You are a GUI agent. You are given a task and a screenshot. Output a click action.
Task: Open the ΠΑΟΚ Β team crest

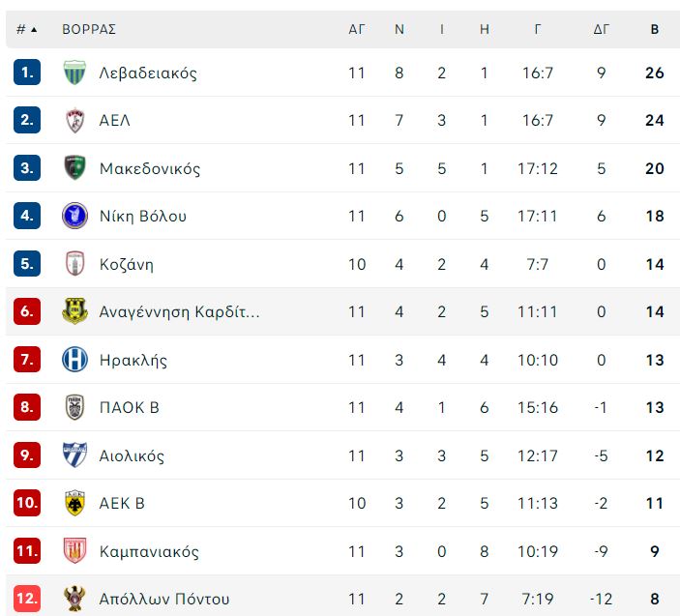coord(74,407)
